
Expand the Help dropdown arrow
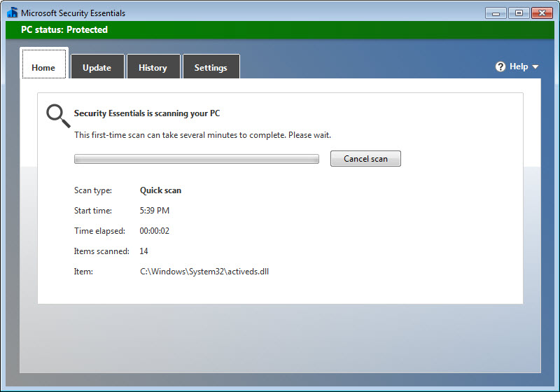pyautogui.click(x=535, y=66)
